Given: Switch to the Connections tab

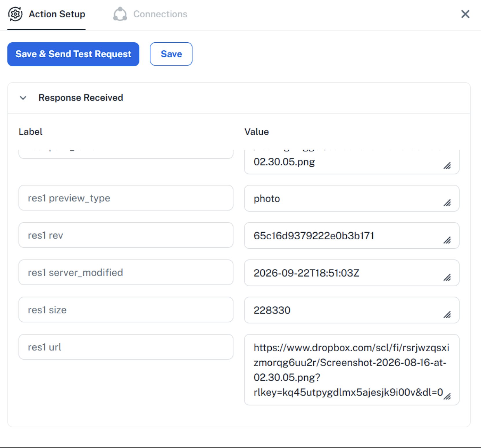Looking at the screenshot, I should 150,14.
